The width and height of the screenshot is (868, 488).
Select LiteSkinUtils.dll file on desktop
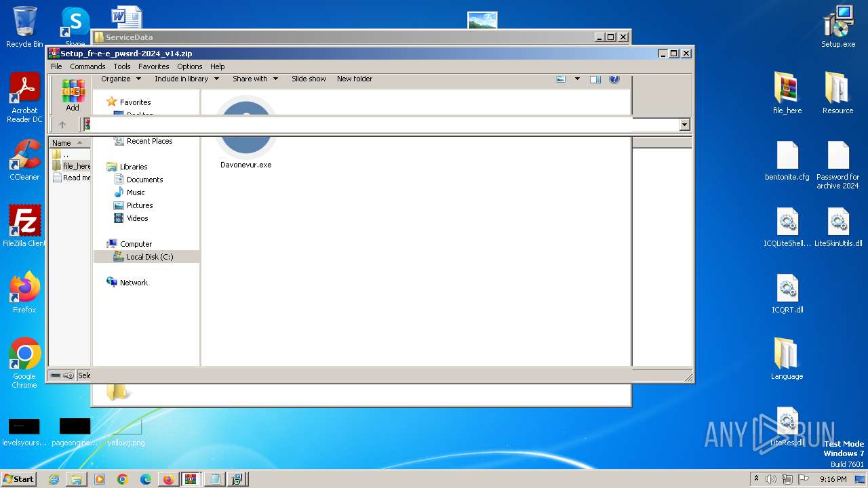[x=838, y=227]
